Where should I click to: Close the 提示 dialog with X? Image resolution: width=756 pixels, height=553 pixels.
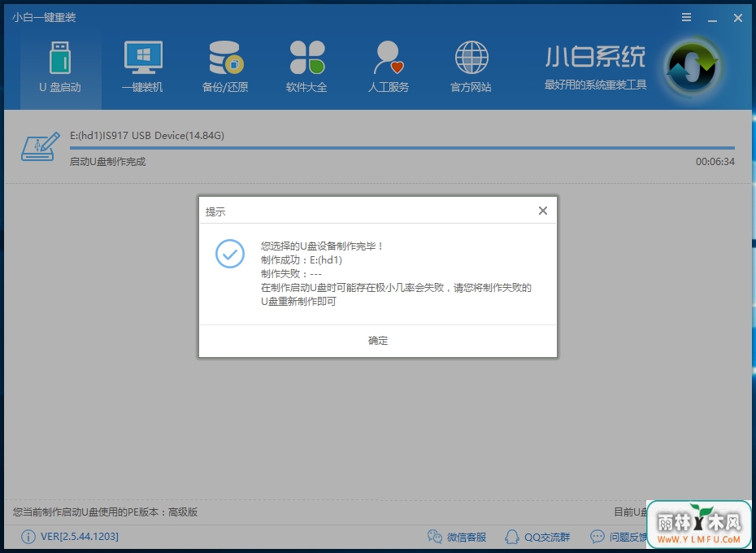(x=543, y=211)
